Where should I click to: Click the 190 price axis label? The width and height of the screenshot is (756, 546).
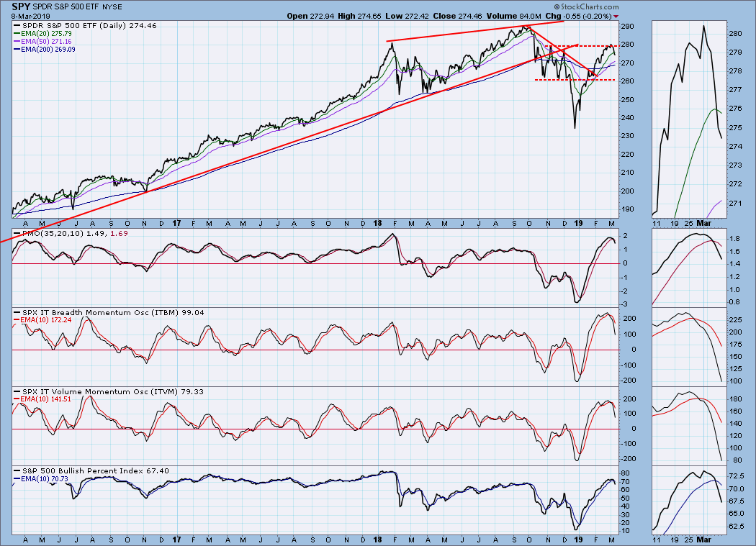click(x=627, y=209)
